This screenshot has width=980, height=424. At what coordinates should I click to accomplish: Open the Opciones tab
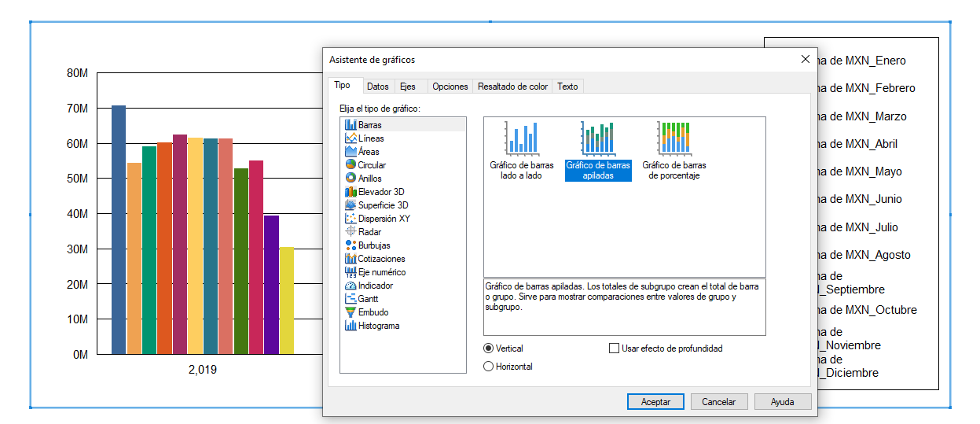[x=450, y=87]
